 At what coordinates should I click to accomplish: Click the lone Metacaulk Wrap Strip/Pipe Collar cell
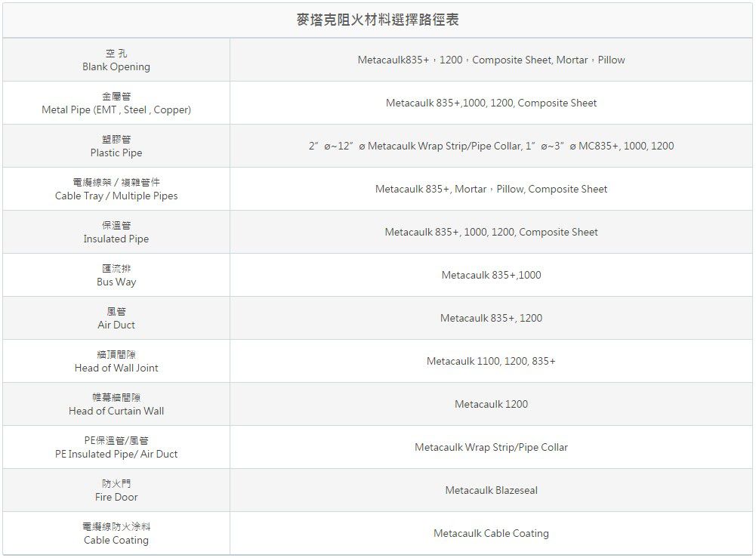tap(492, 447)
